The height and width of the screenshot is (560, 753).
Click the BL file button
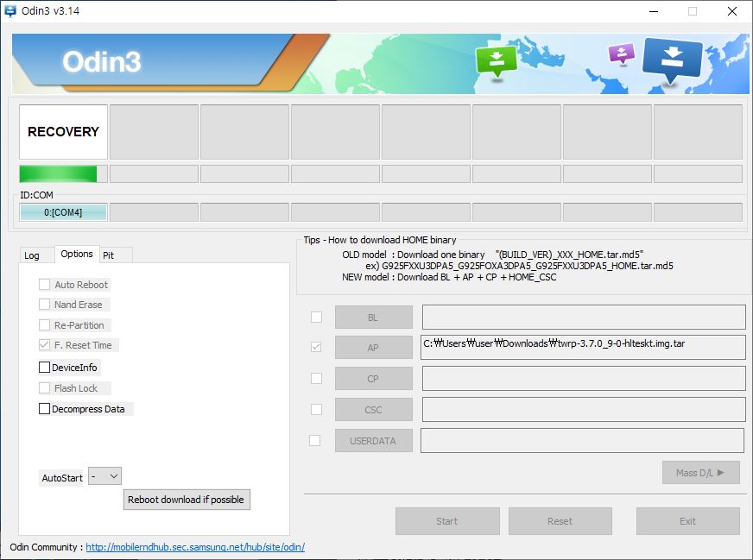coord(374,318)
